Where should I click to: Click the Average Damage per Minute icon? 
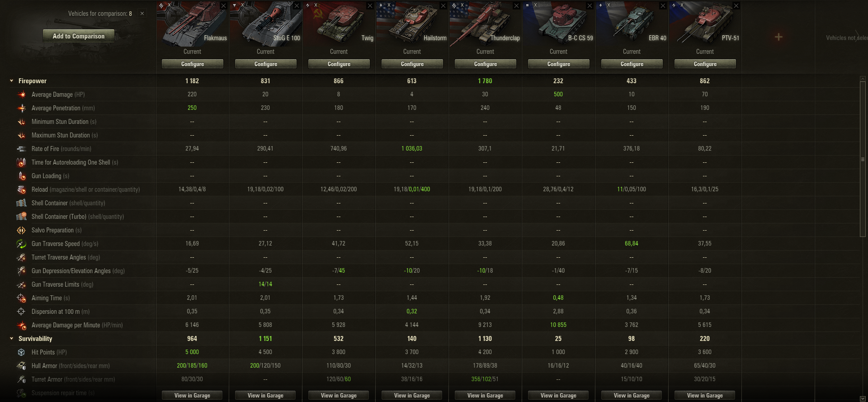coord(22,325)
